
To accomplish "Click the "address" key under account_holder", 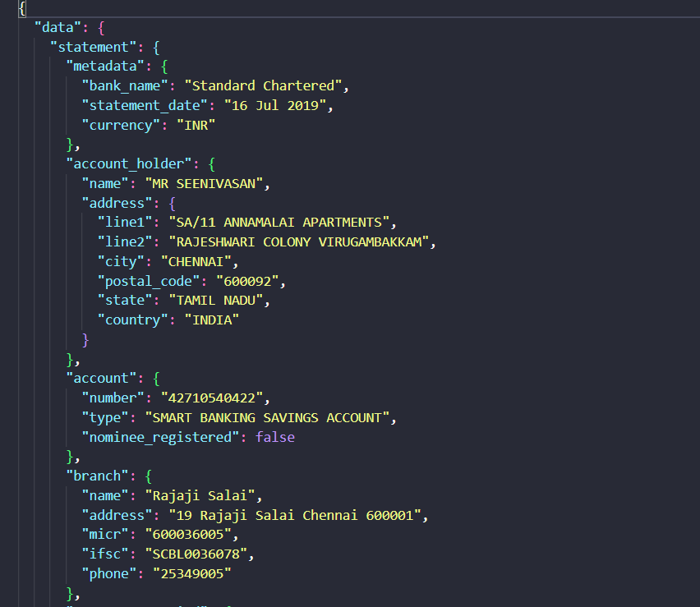I will (x=117, y=203).
